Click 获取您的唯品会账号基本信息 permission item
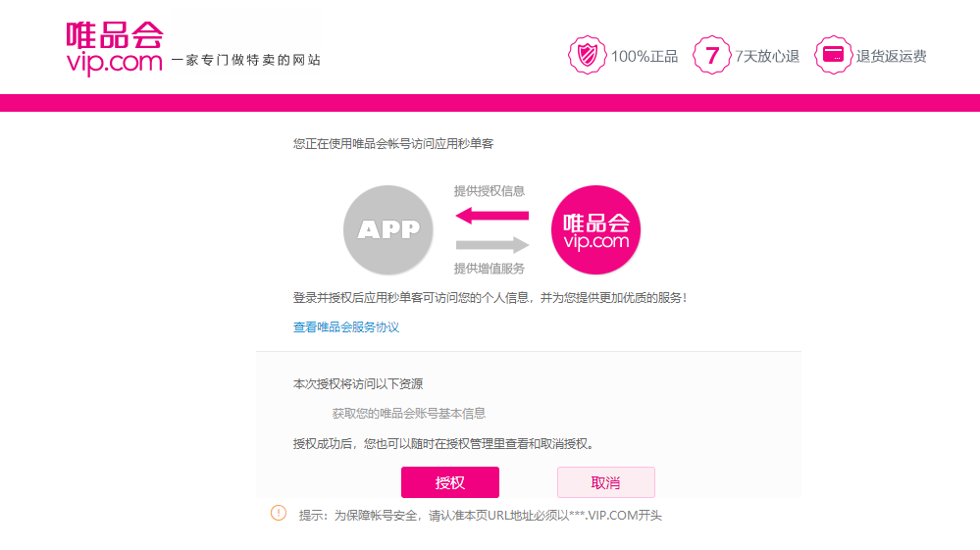This screenshot has height=550, width=980. (x=409, y=414)
